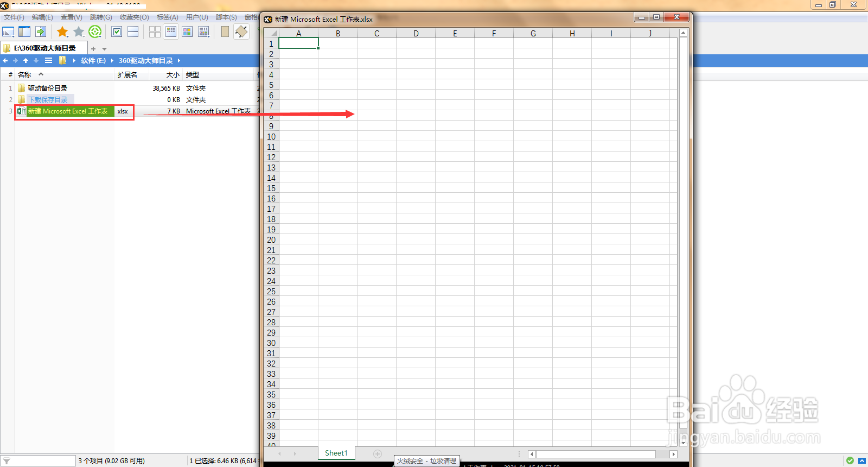Open the 标签(A) menu

(167, 17)
